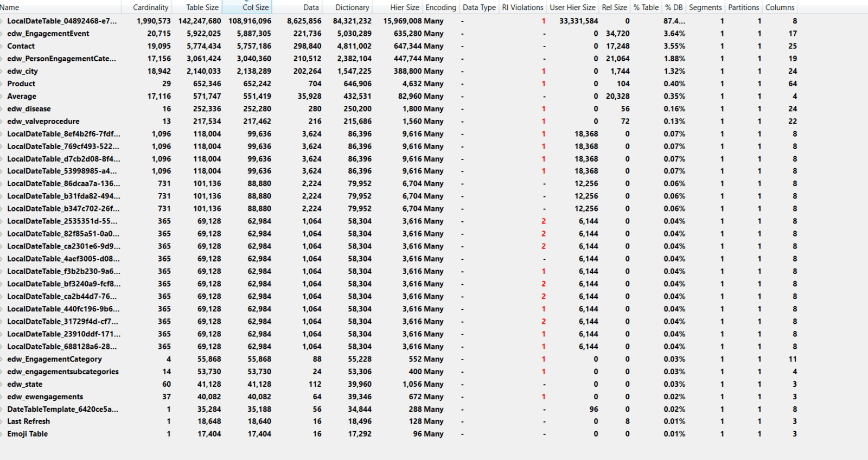Select the LocalDateTable_53998985-a4... row
868x460 pixels.
tap(399, 171)
